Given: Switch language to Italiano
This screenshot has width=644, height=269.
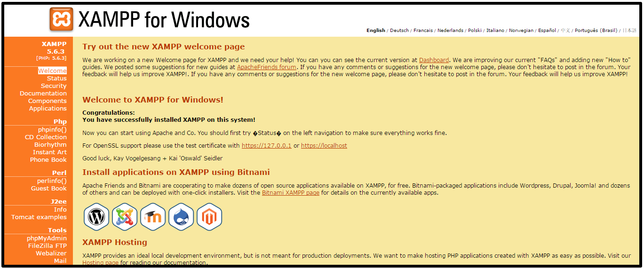Looking at the screenshot, I should pyautogui.click(x=495, y=31).
